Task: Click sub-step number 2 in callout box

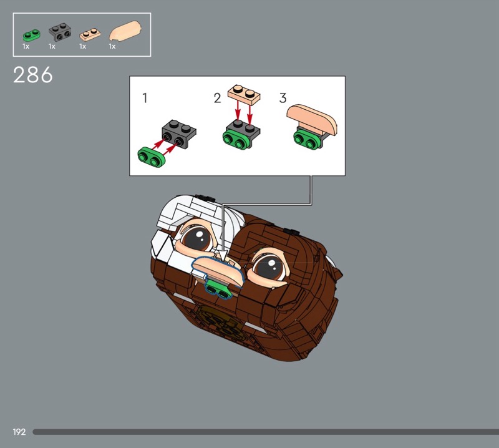Action: pyautogui.click(x=217, y=98)
